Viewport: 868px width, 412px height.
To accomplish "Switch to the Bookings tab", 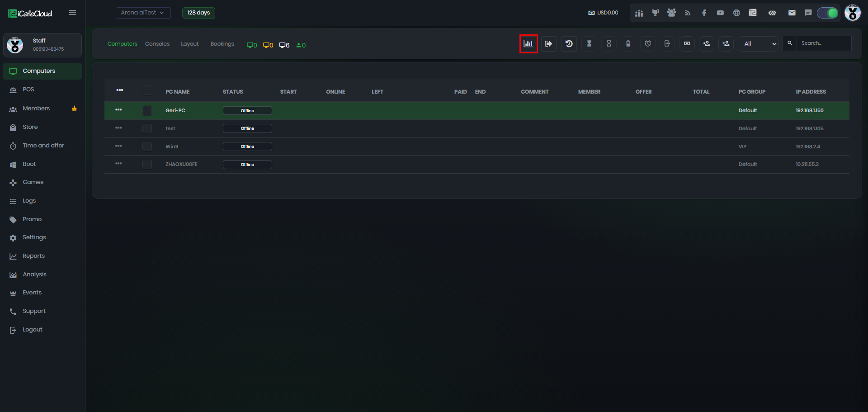I will [x=222, y=44].
